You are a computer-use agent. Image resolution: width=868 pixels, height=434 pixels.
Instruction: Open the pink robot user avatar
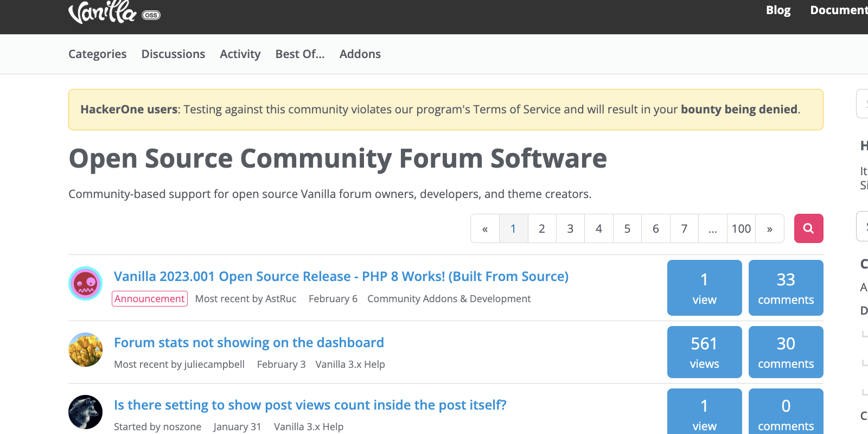coord(86,283)
